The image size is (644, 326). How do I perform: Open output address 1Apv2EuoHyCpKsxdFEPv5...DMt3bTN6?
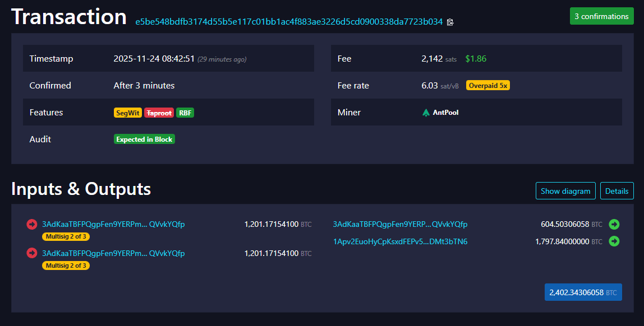point(400,241)
